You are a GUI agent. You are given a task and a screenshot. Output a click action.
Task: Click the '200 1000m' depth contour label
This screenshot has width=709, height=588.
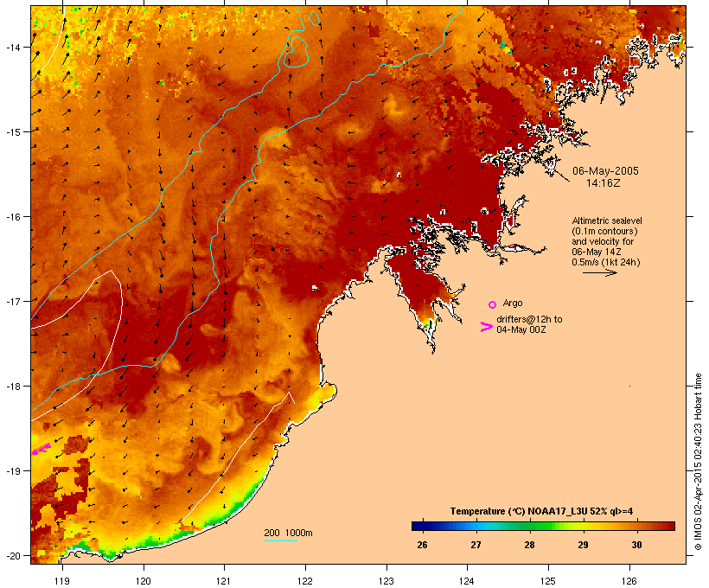point(288,533)
